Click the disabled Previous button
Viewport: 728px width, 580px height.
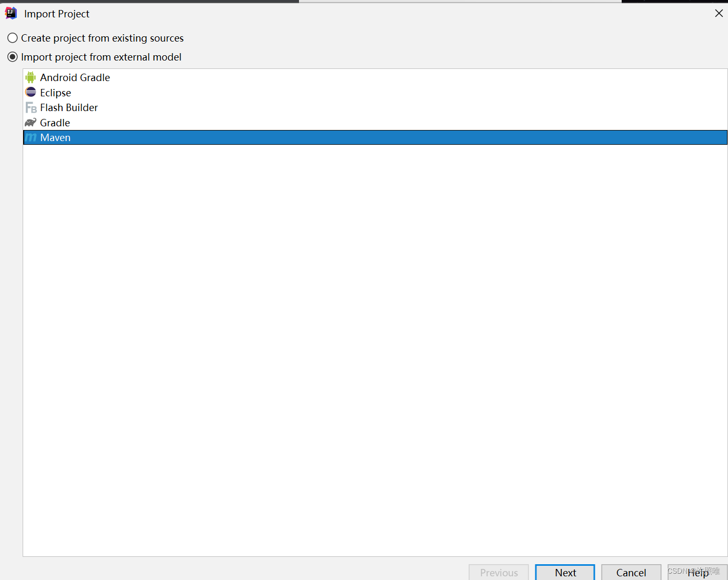(x=498, y=573)
